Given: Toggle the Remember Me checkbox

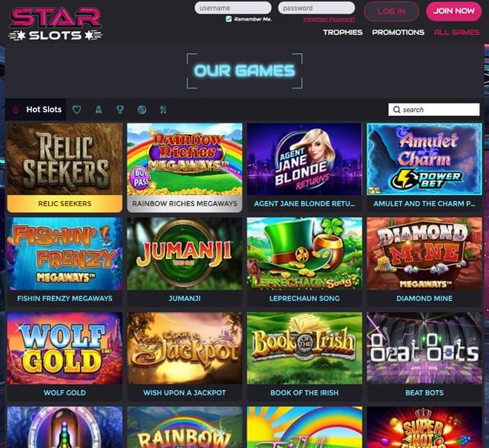Looking at the screenshot, I should [x=229, y=19].
